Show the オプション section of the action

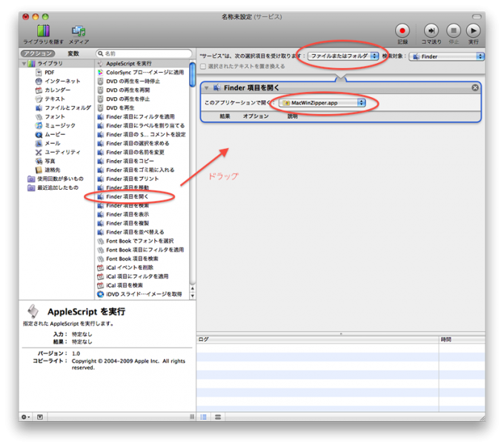click(256, 116)
